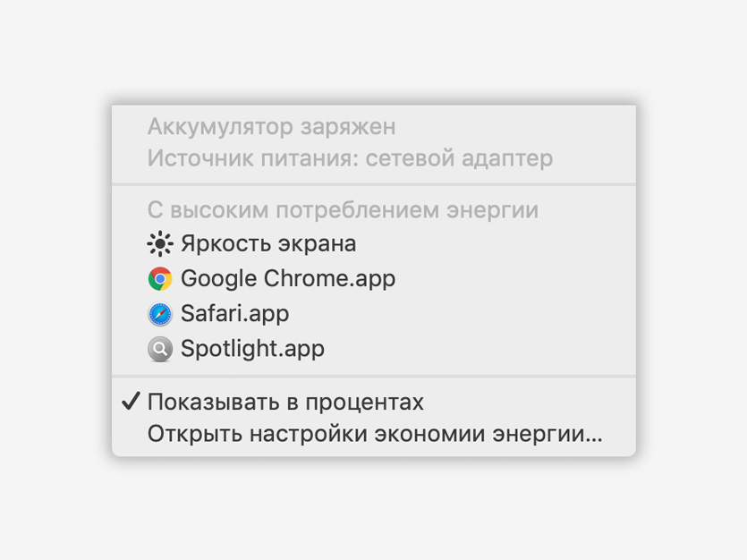Viewport: 747px width, 560px height.
Task: Click the screen brightness sun icon
Action: tap(160, 243)
